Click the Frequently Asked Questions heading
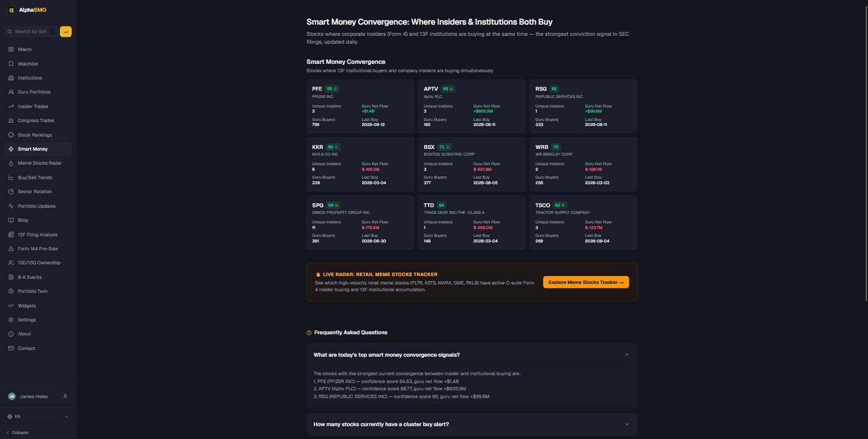 [x=351, y=333]
